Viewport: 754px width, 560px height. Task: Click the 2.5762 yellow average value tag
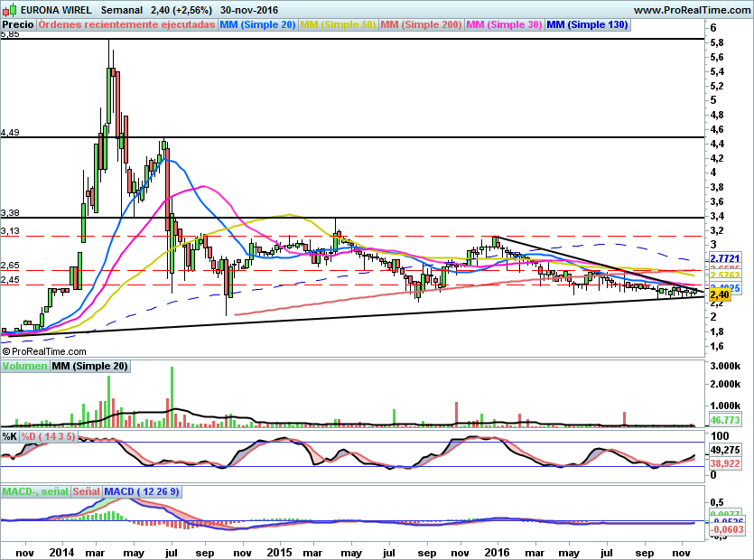(725, 275)
